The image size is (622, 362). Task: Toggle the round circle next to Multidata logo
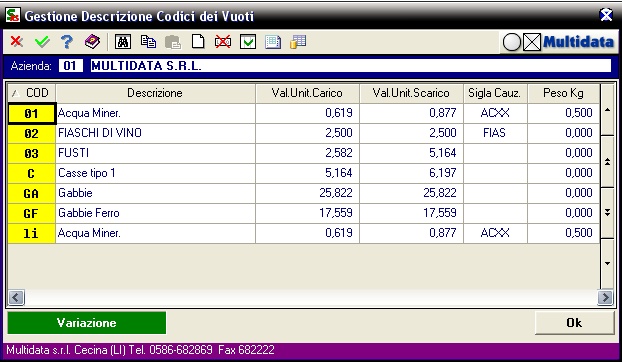click(512, 42)
